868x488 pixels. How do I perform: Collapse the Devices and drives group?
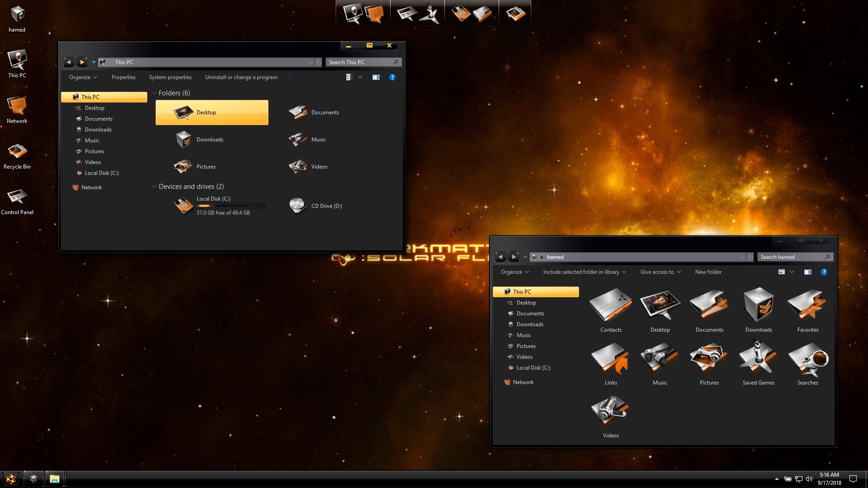tap(154, 187)
